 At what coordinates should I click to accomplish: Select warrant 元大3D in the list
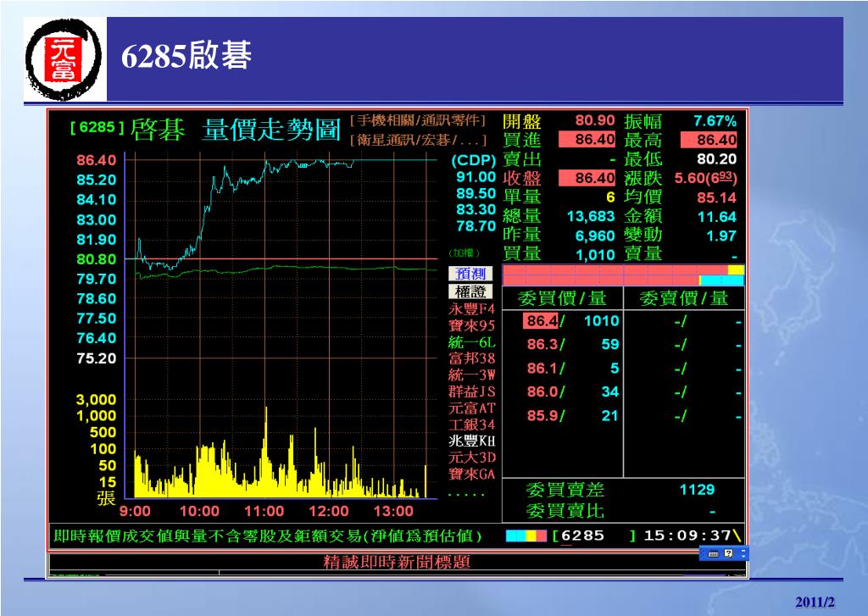point(471,458)
